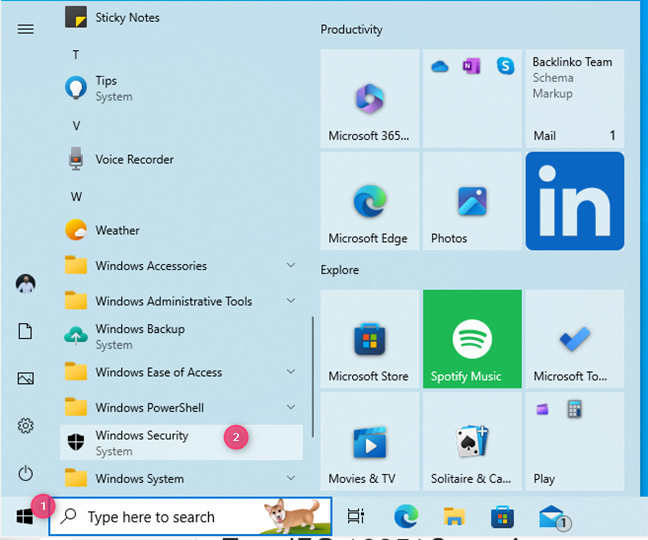Open the OneDrive icon in the tile folder
The image size is (648, 540).
click(440, 66)
